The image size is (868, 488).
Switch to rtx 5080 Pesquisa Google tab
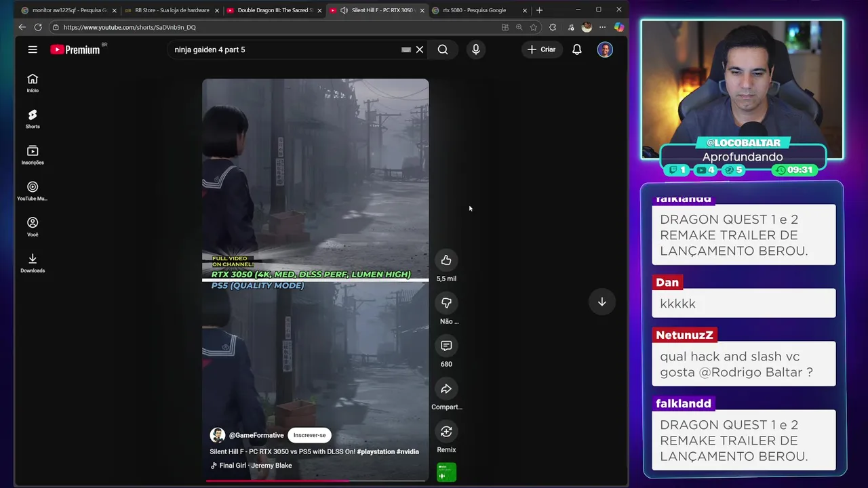(x=479, y=10)
